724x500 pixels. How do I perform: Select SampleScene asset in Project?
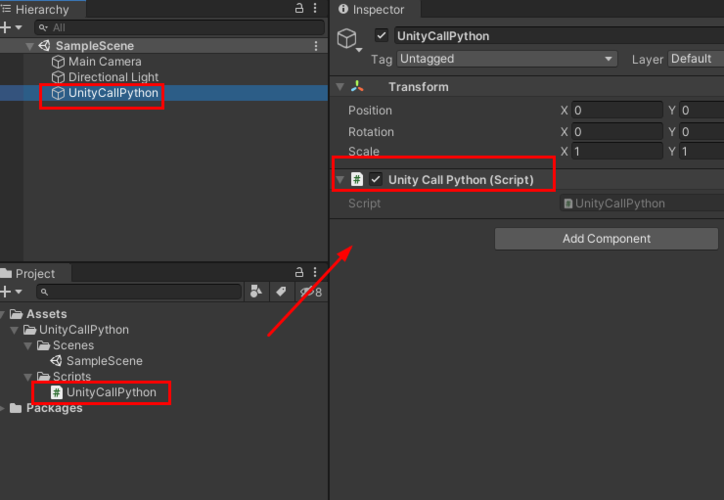coord(104,361)
